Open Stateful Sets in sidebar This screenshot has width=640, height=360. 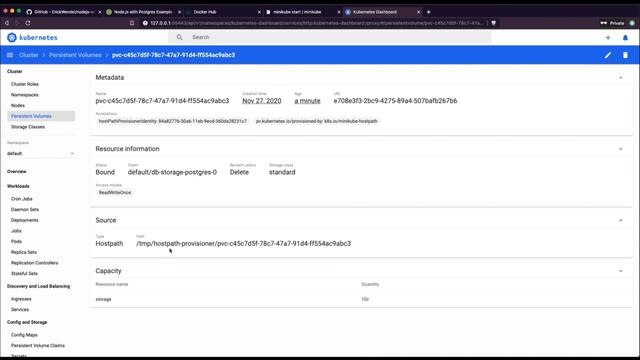pos(24,273)
